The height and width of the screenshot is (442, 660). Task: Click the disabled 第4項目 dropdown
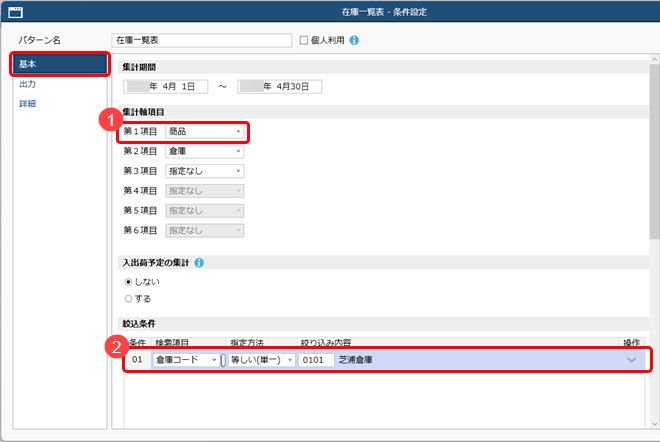tap(205, 191)
